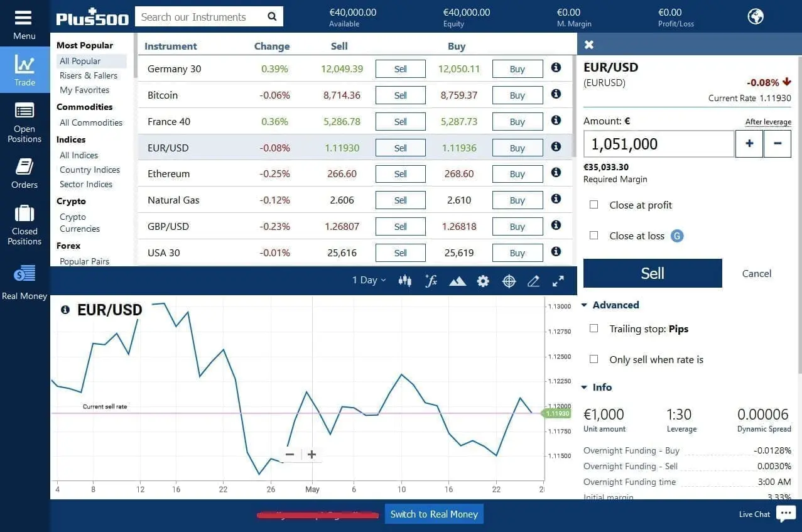The image size is (802, 532).
Task: Open the Open Positions sidebar icon
Action: click(x=24, y=112)
